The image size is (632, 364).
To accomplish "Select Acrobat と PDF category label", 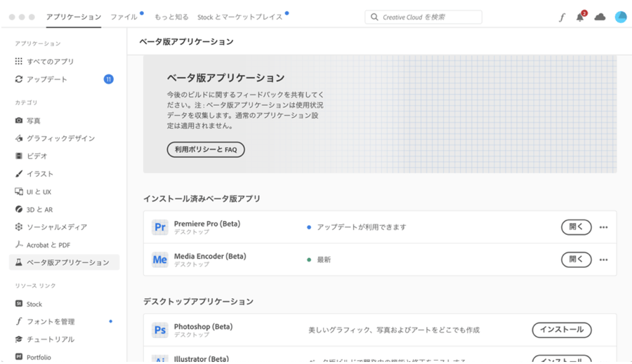I will coord(48,245).
